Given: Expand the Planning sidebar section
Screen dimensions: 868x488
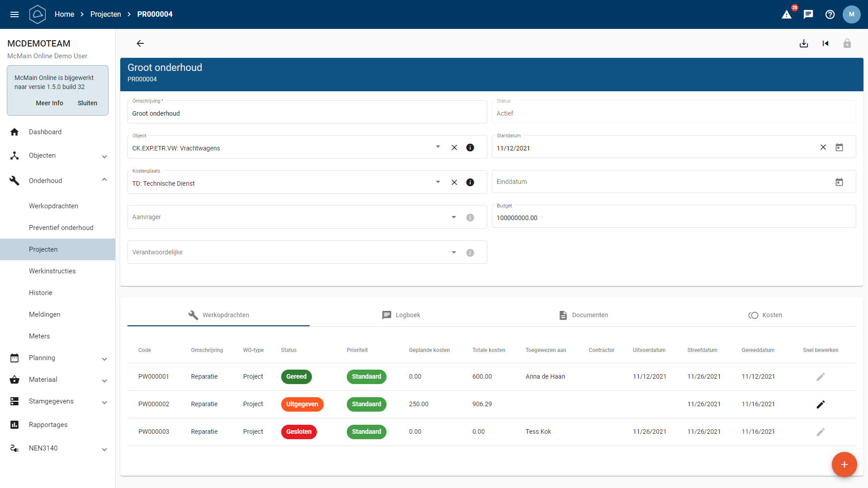Looking at the screenshot, I should coord(104,358).
